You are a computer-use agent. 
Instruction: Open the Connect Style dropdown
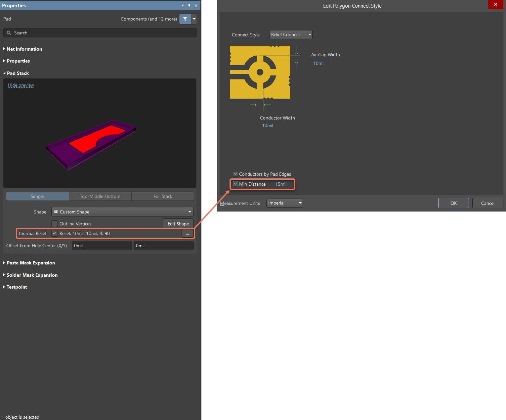[290, 34]
